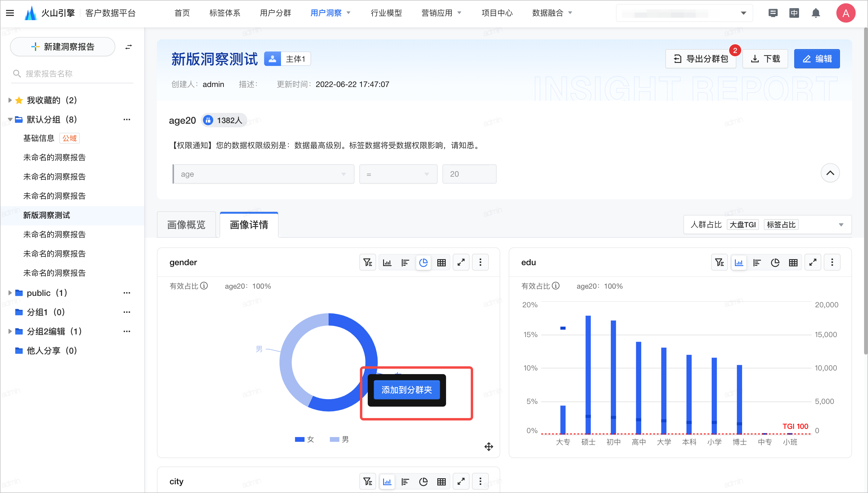Switch edu chart to horizontal bar view
This screenshot has height=493, width=868.
(x=757, y=262)
